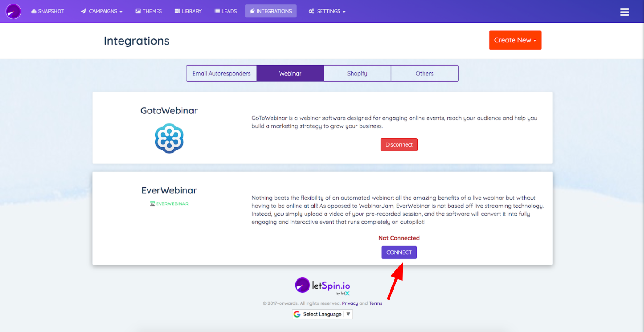Select the Integrations nav item
The width and height of the screenshot is (644, 332).
271,11
